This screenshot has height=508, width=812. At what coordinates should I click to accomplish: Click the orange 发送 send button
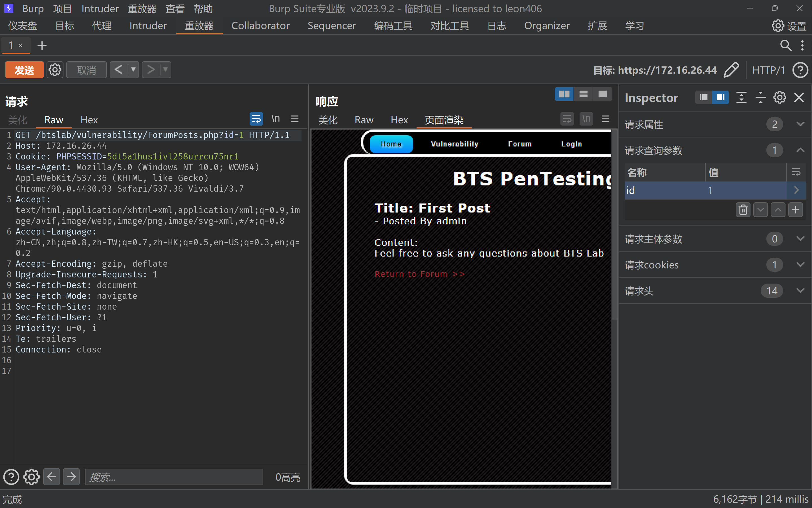pos(24,70)
